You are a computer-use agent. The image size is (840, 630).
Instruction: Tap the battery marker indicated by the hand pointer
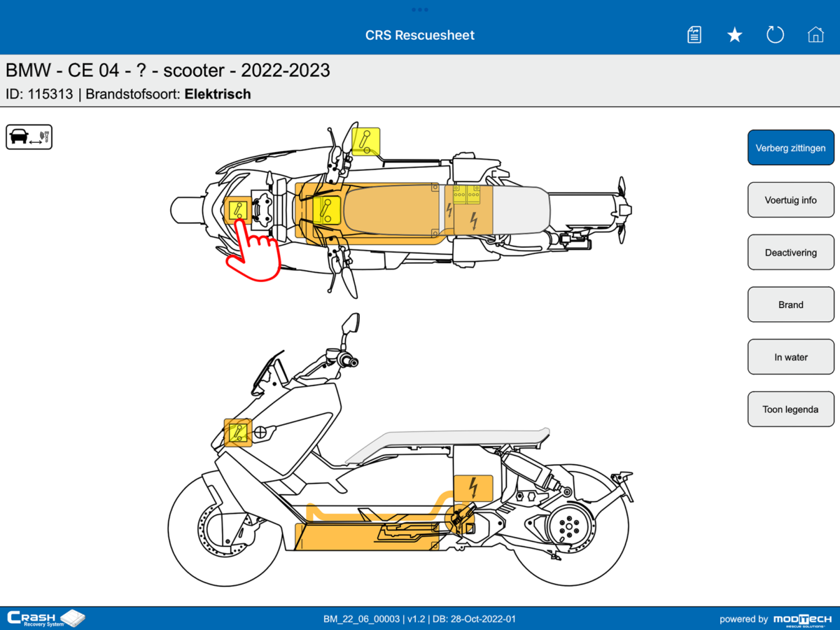click(239, 210)
